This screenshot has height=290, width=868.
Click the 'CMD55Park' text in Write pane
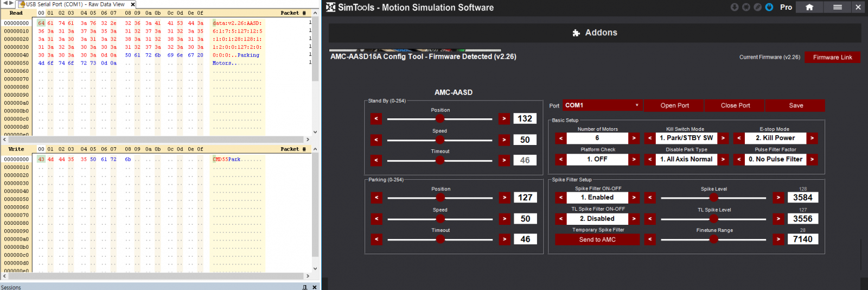[x=227, y=159]
